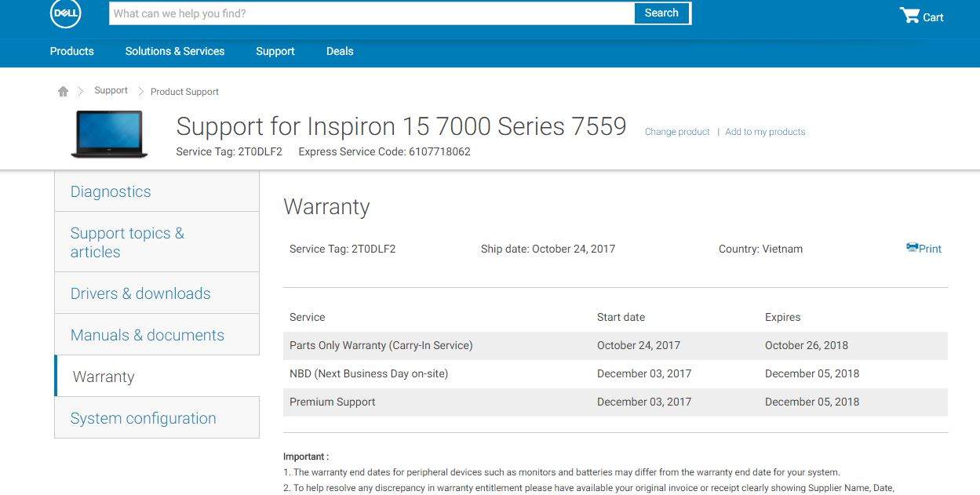
Task: Click the Inspiron laptop product thumbnail
Action: (109, 134)
